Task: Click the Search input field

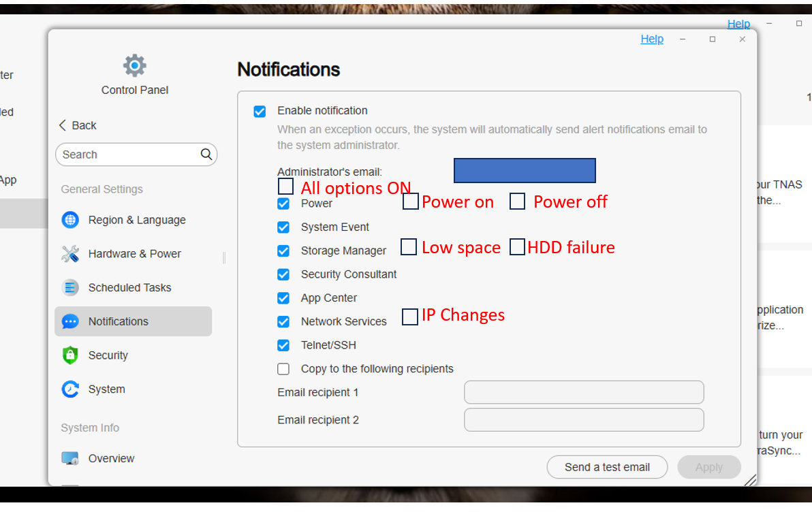Action: 136,155
